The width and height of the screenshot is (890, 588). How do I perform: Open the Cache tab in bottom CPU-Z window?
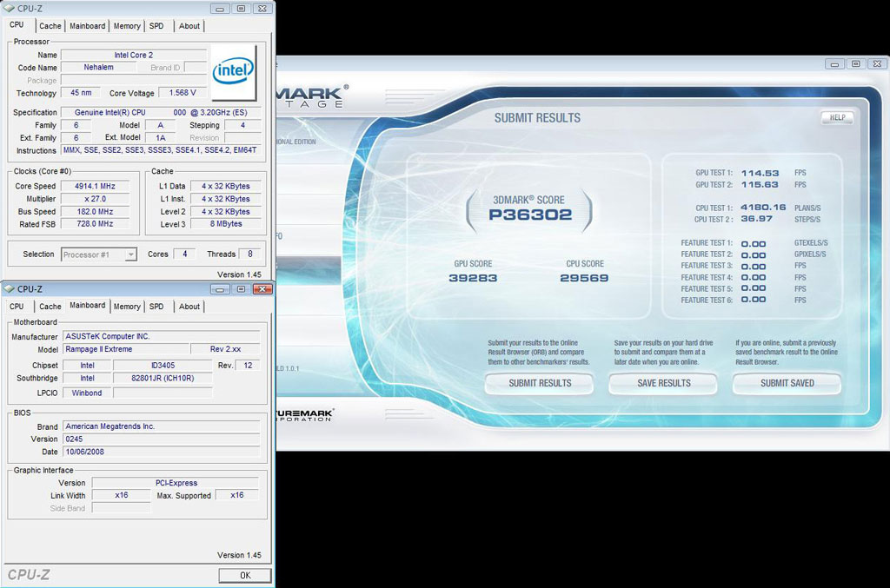50,307
